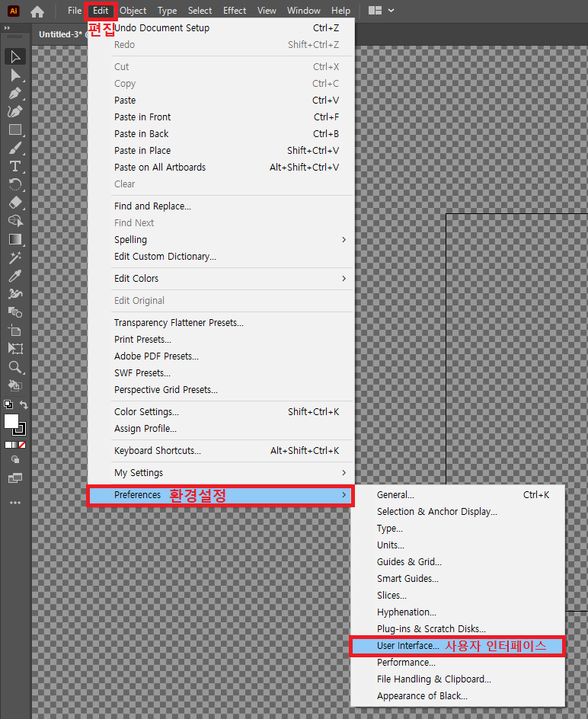The height and width of the screenshot is (719, 588).
Task: Select the Free Transform tool
Action: pos(15,349)
